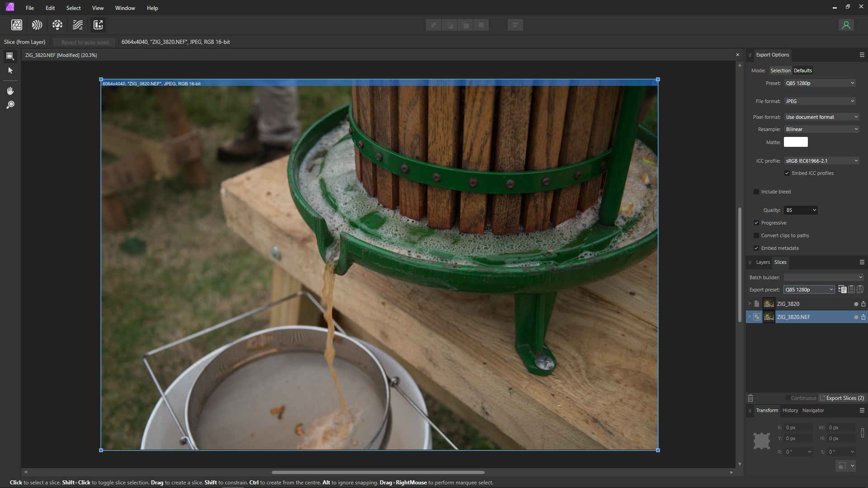868x488 pixels.
Task: Switch to the Photo Persona icon
Action: coord(17,25)
